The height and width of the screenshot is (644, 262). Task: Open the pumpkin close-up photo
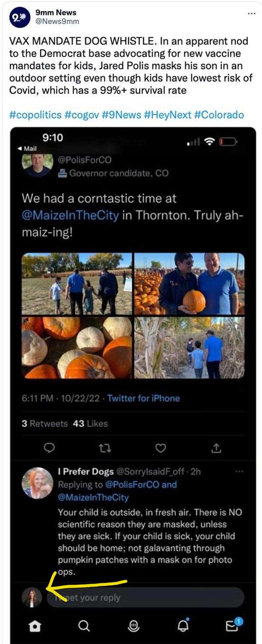pos(76,348)
